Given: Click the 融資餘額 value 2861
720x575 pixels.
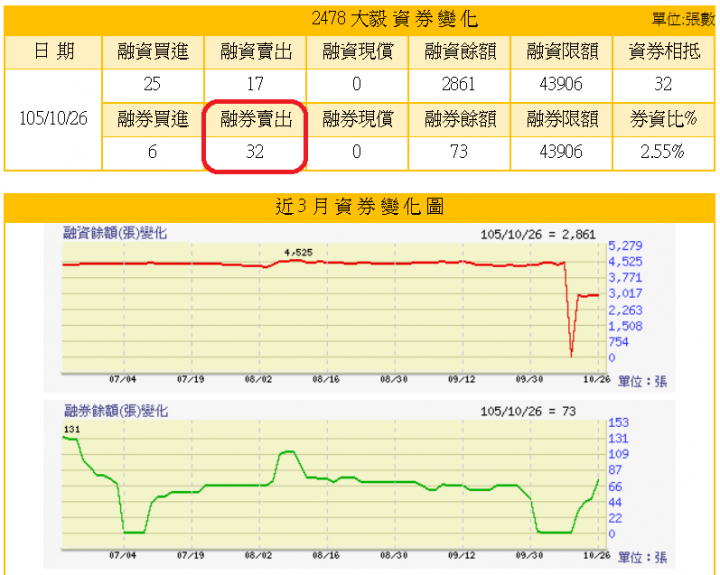Looking at the screenshot, I should click(458, 84).
